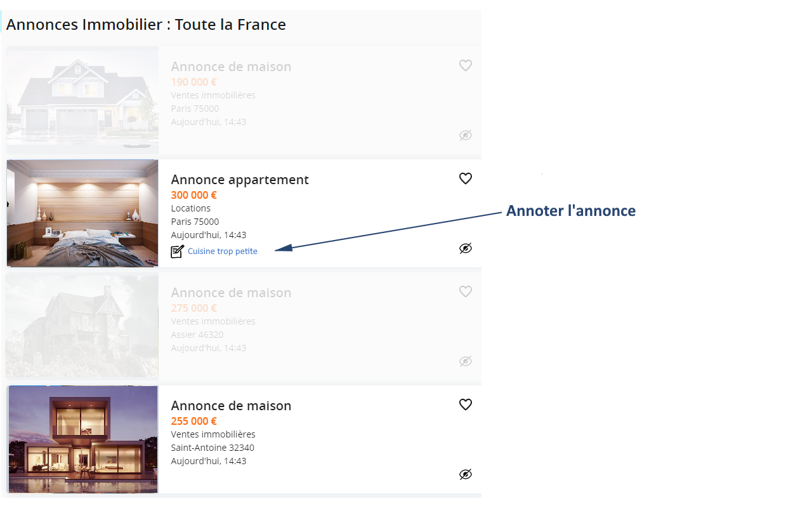The image size is (812, 508).
Task: Click the faded stone house thumbnail
Action: click(82, 326)
